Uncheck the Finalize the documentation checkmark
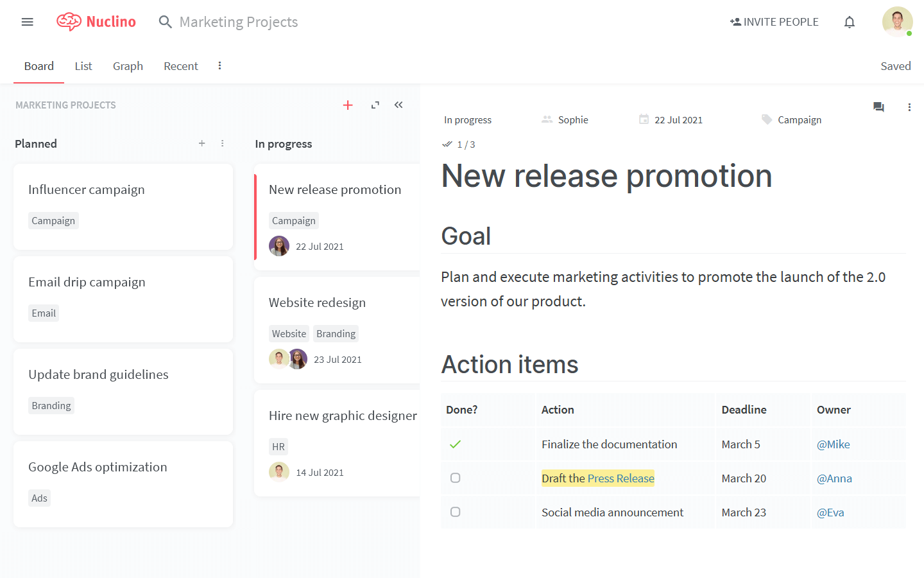The image size is (924, 578). pyautogui.click(x=456, y=444)
